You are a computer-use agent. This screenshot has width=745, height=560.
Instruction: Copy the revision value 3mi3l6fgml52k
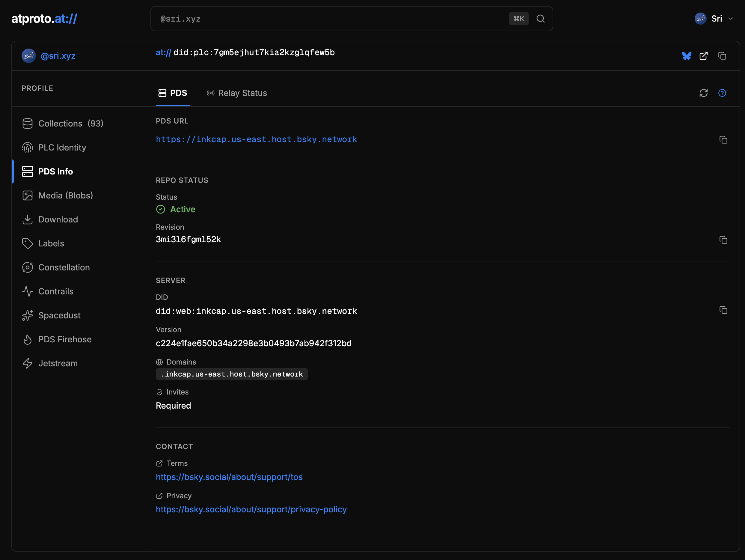pos(723,240)
